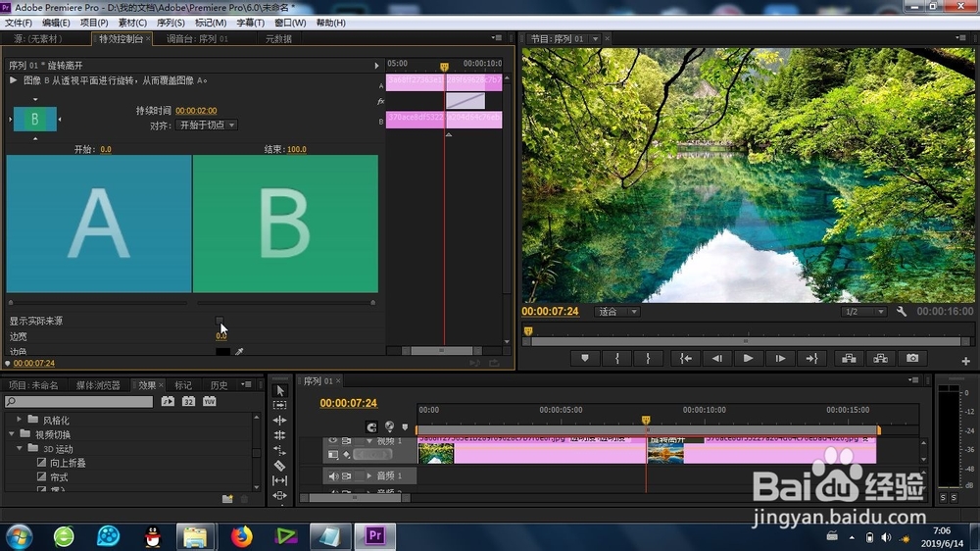Image resolution: width=980 pixels, height=551 pixels.
Task: Click the Extract button
Action: click(x=881, y=359)
